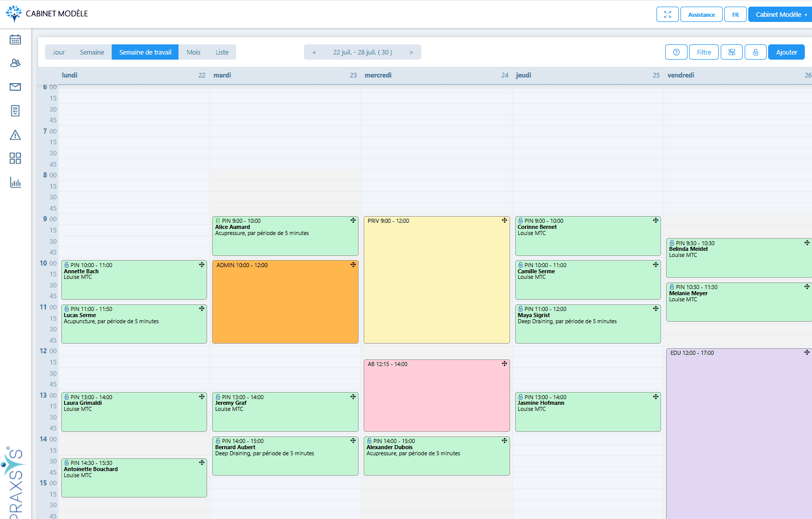Open the documents sidebar icon
This screenshot has width=812, height=519.
pos(15,111)
